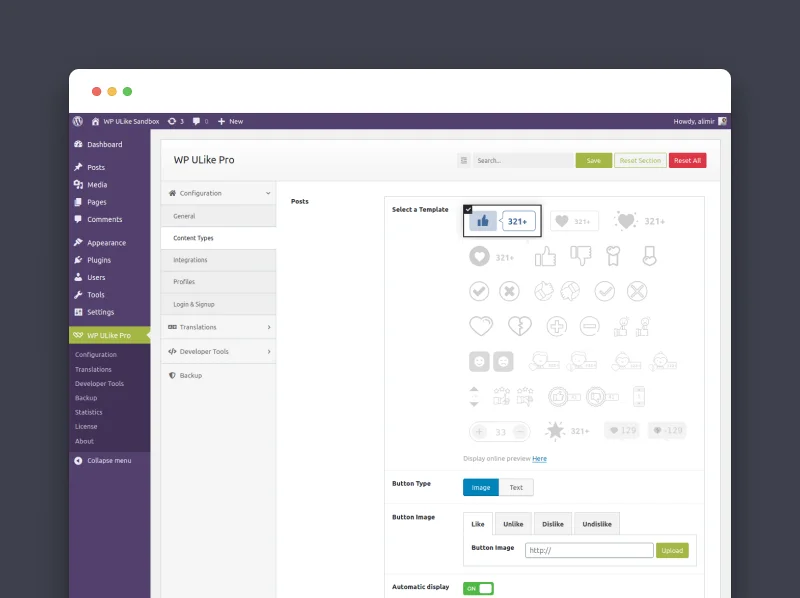Select the Image button type option
The image size is (800, 598).
pyautogui.click(x=481, y=487)
